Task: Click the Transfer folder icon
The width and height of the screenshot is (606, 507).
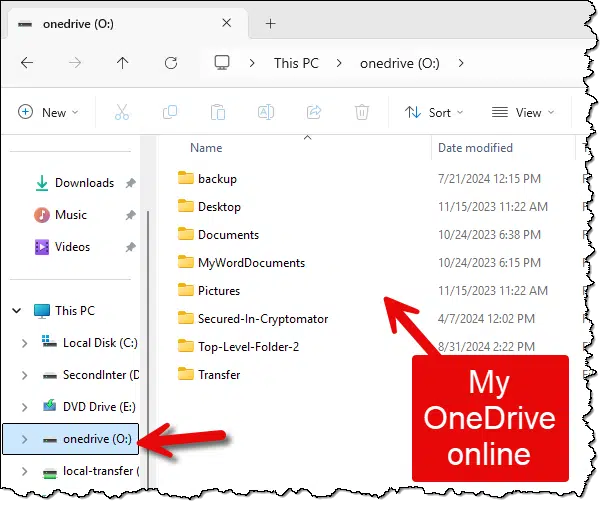Action: (x=186, y=374)
